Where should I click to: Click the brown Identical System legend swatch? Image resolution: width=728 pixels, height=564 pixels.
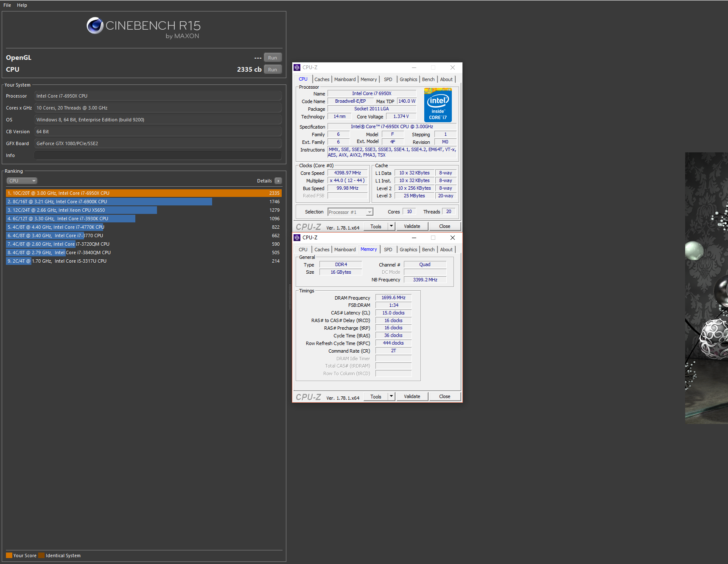tap(41, 556)
